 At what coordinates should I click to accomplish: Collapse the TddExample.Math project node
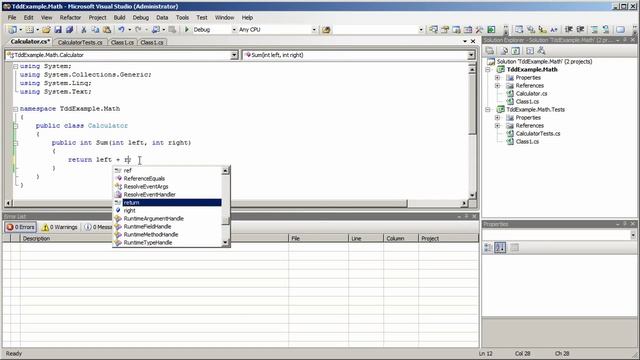[x=487, y=69]
